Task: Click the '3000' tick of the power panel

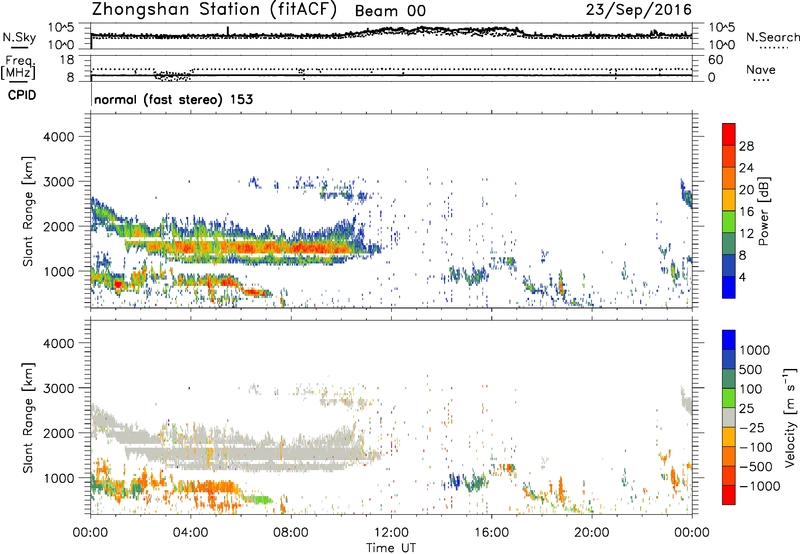Action: coord(59,182)
